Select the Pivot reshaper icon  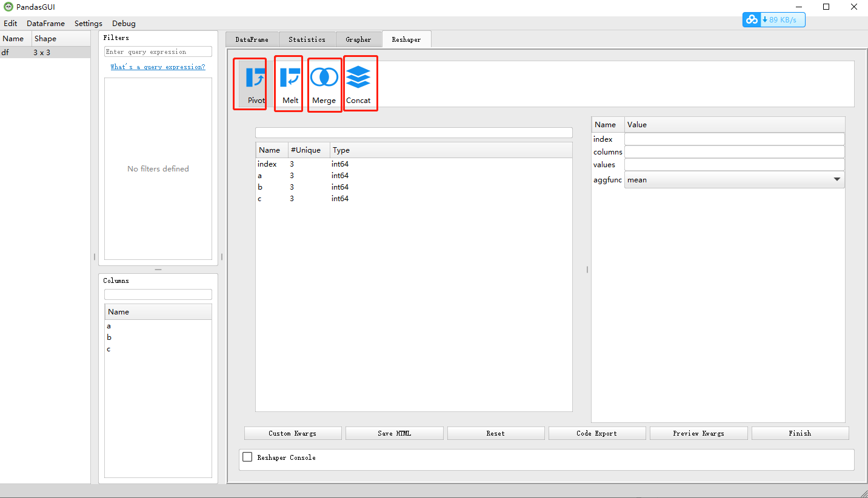[250, 83]
